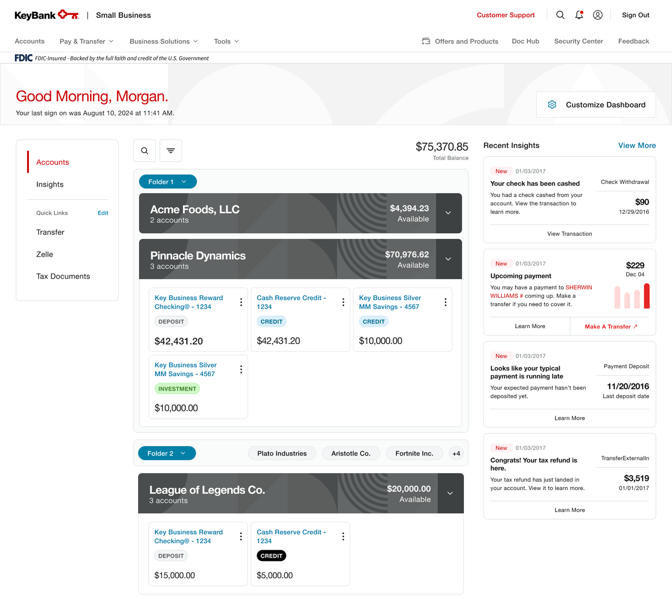Image resolution: width=672 pixels, height=616 pixels.
Task: Click the Customize Dashboard gear icon
Action: 552,105
